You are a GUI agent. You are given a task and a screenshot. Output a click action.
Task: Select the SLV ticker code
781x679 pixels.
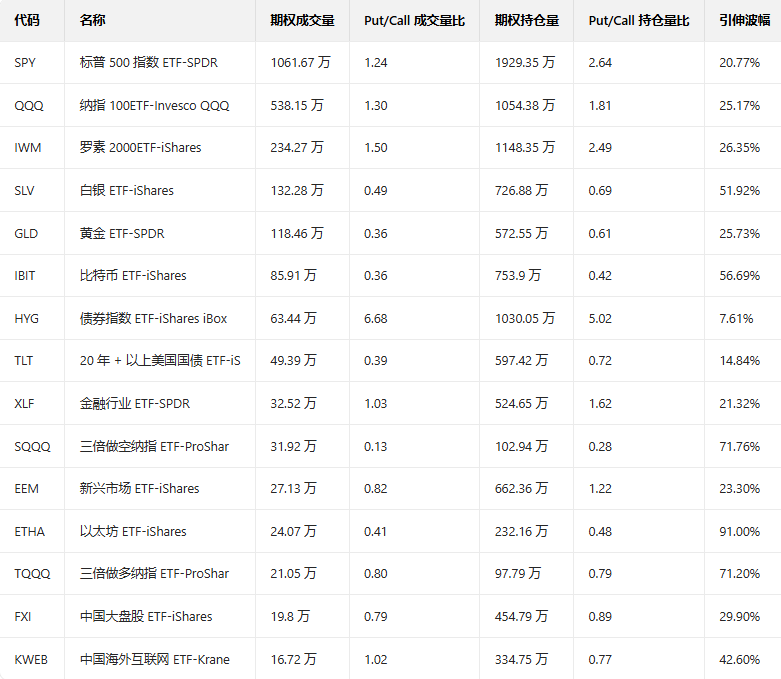click(24, 191)
